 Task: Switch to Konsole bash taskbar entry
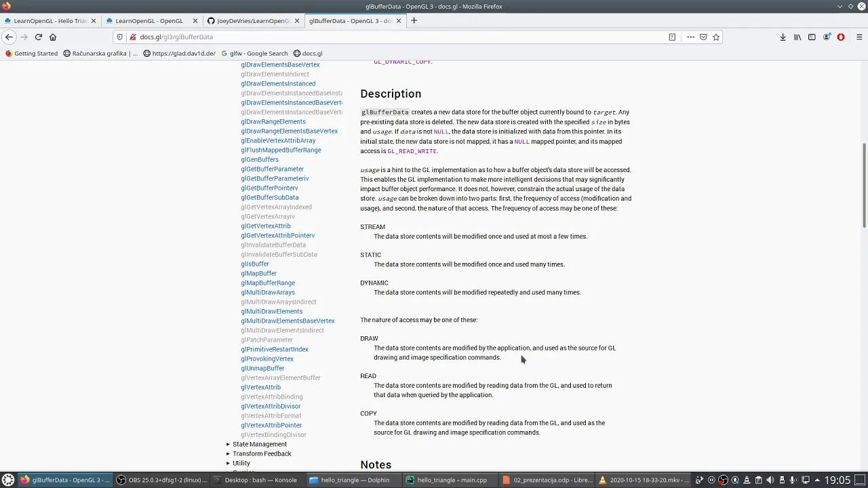(256, 480)
